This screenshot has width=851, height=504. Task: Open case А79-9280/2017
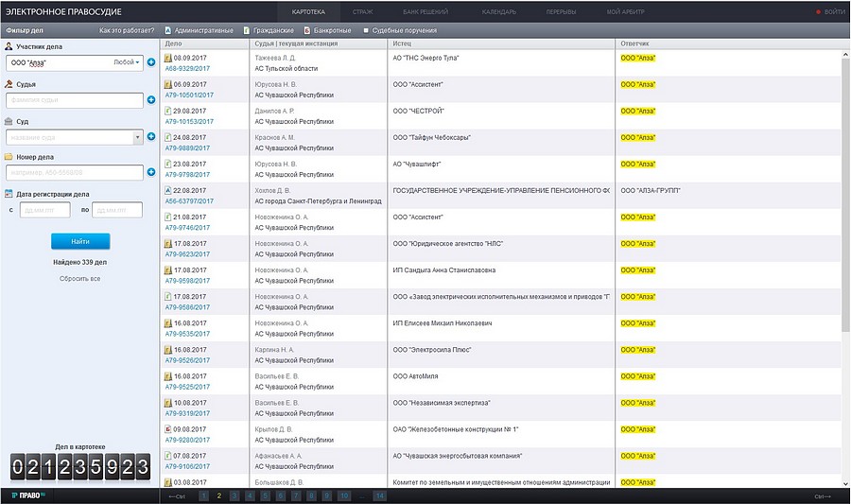click(187, 440)
